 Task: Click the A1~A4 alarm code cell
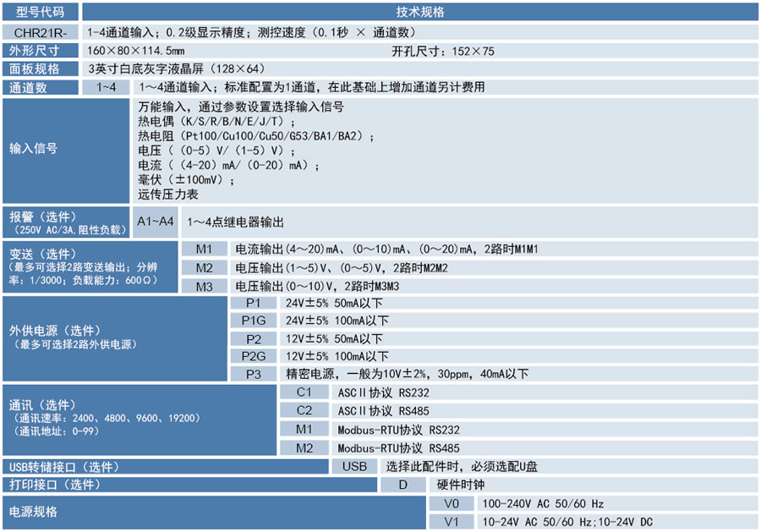coord(156,222)
